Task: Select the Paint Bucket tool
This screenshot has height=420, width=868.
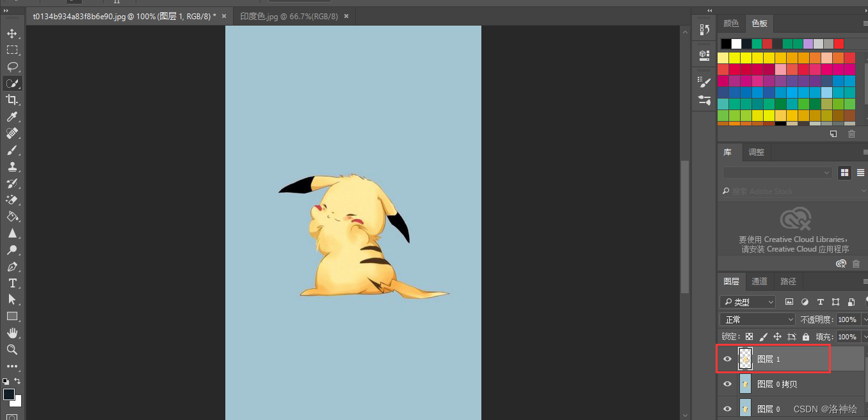Action: [12, 216]
